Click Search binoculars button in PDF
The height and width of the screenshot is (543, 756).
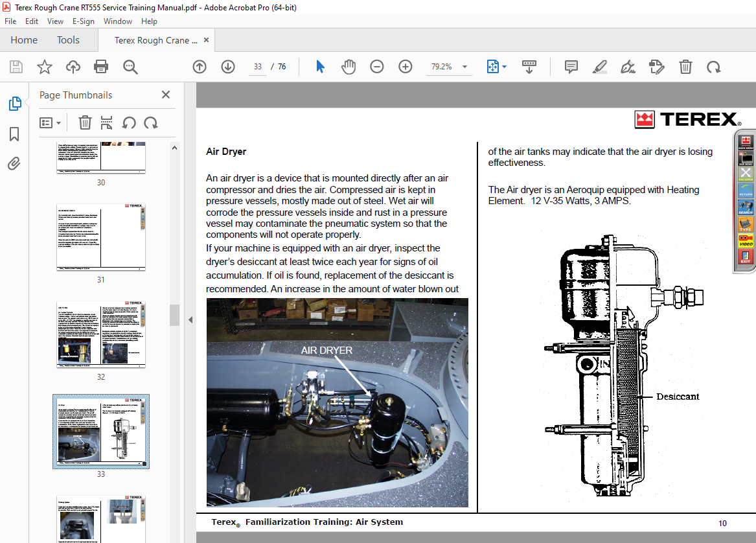746,207
